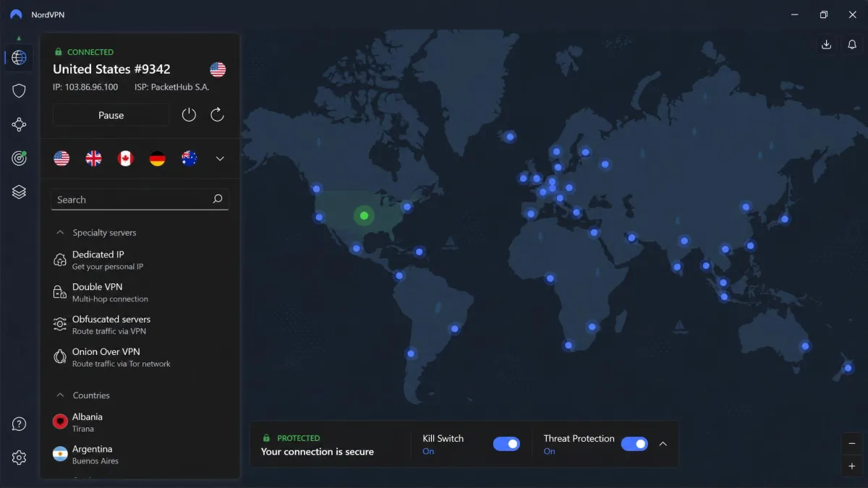This screenshot has width=868, height=488.
Task: Click the Double VPN lock icon
Action: [60, 292]
